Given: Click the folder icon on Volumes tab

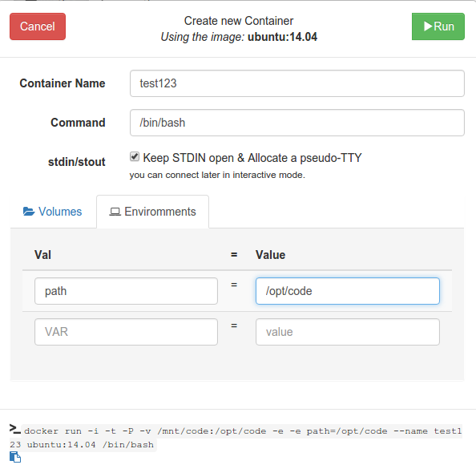Looking at the screenshot, I should coord(29,212).
